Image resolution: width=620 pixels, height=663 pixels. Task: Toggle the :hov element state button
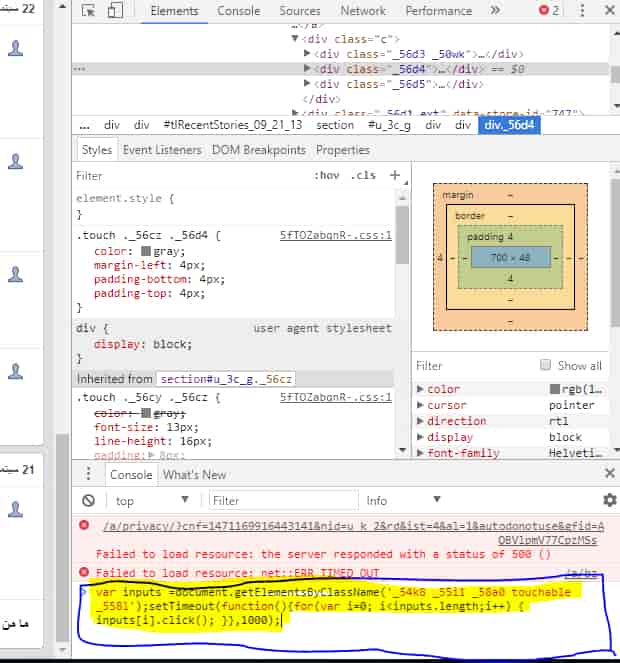(326, 175)
